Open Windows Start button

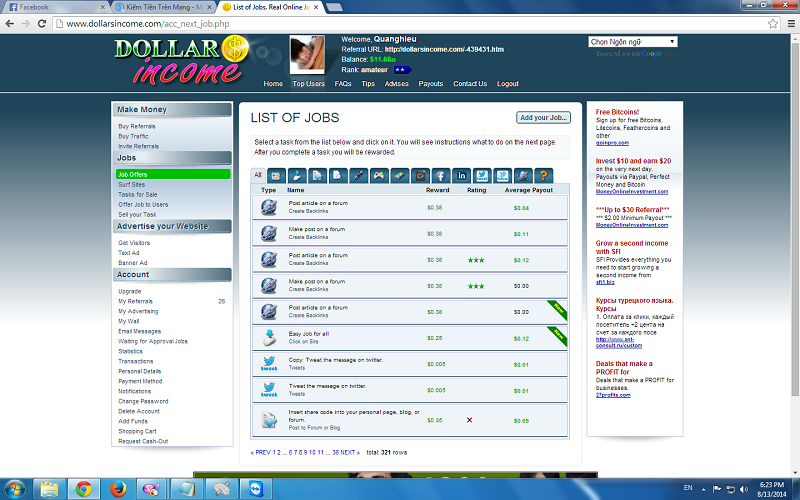click(15, 489)
